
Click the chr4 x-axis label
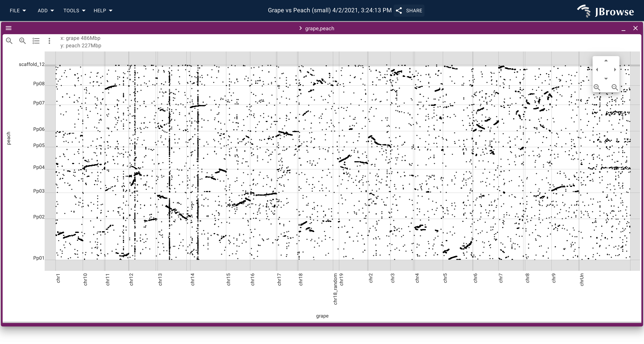(417, 278)
